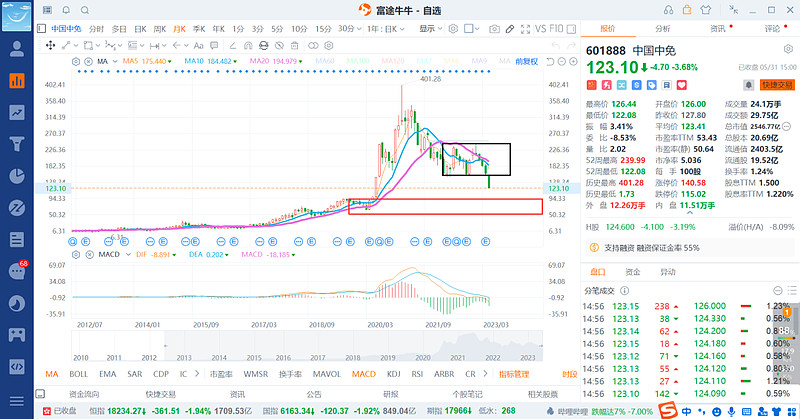The width and height of the screenshot is (800, 419).
Task: Open the 资讯 tab in right panel
Action: point(718,29)
